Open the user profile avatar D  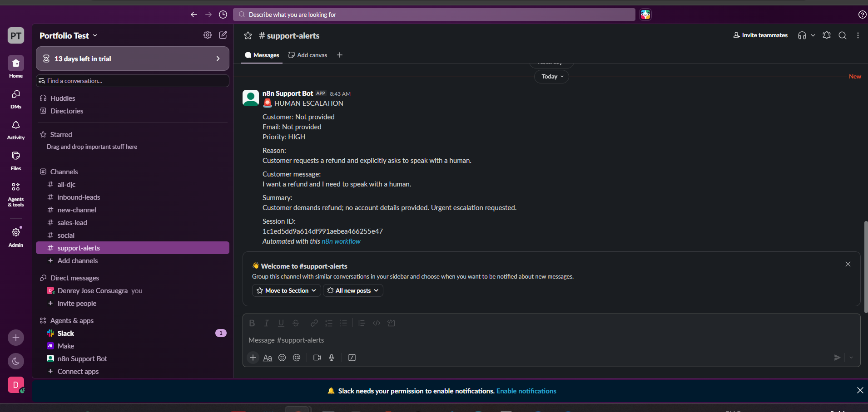[x=16, y=385]
